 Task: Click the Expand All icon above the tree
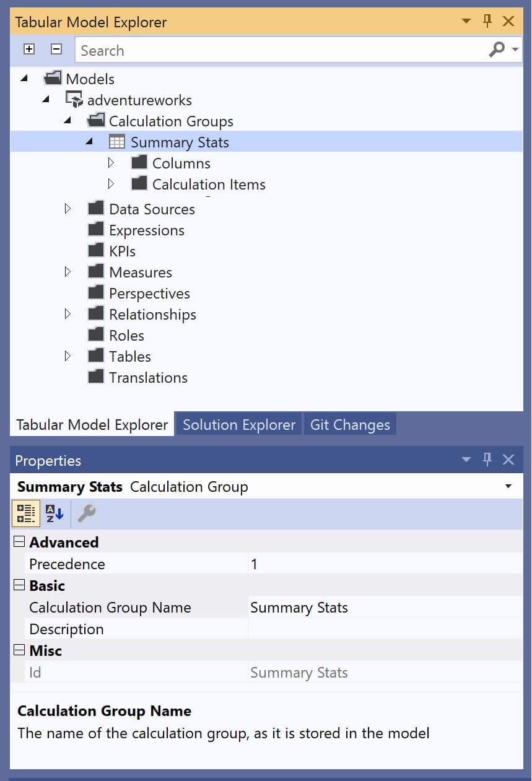pyautogui.click(x=28, y=48)
